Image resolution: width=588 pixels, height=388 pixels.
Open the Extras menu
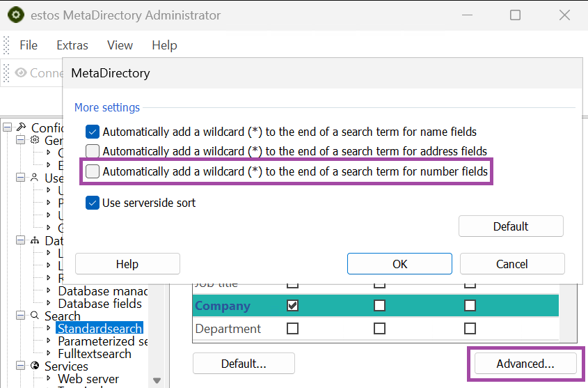coord(72,45)
